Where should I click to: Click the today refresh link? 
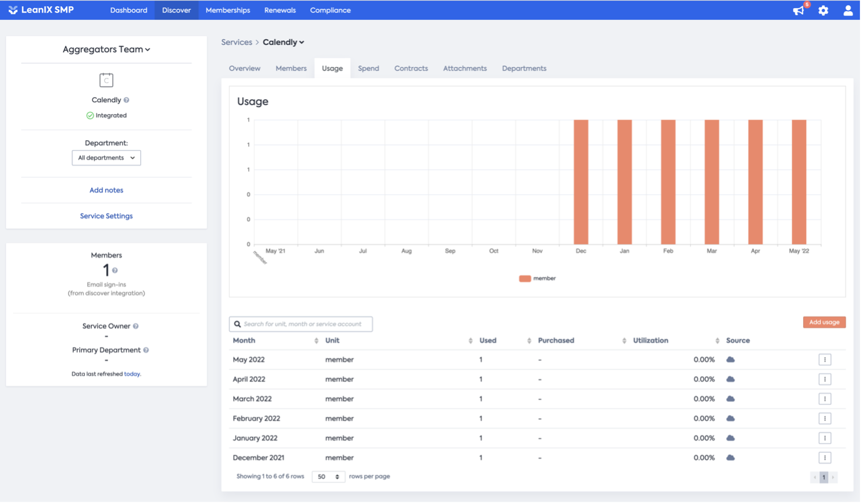coord(132,376)
